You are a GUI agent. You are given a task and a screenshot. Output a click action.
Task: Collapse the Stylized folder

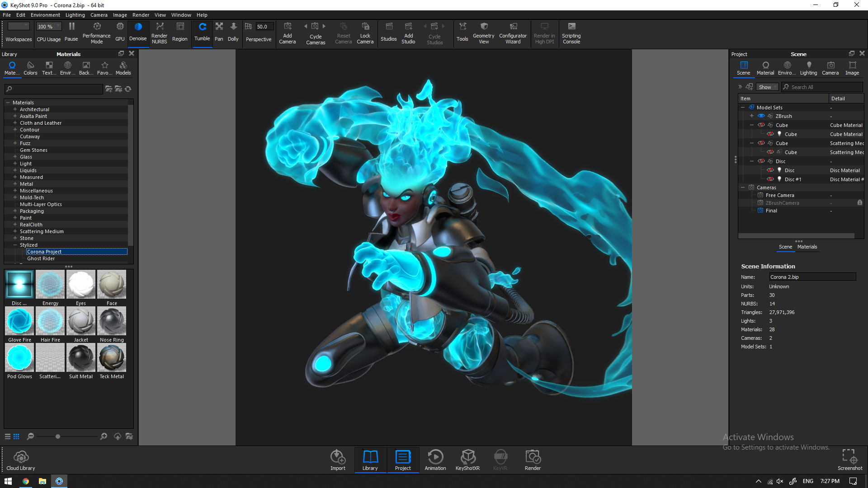[15, 245]
